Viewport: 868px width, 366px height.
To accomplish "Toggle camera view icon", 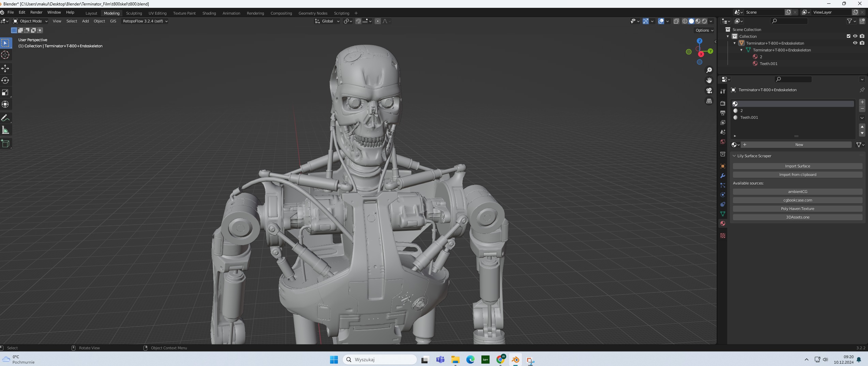I will point(709,91).
